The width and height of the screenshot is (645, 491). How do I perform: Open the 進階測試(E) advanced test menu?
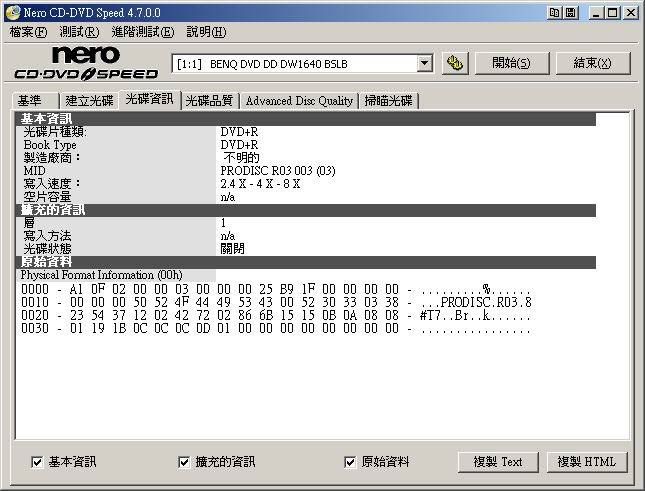tap(143, 32)
